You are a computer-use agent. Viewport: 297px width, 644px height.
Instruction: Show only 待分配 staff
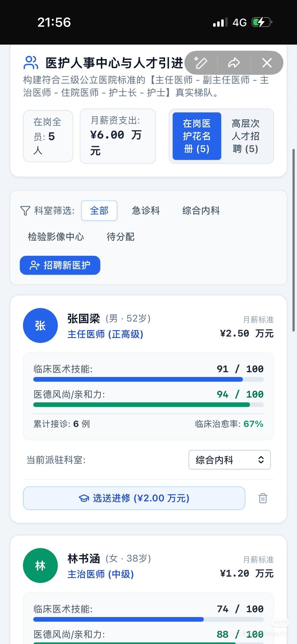121,237
